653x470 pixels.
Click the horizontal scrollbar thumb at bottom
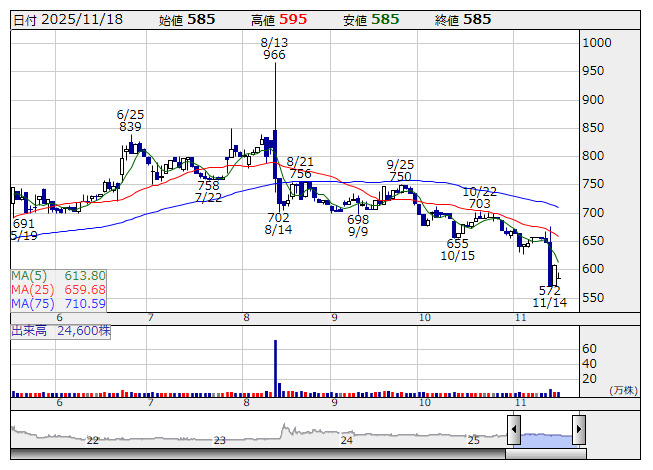click(546, 454)
